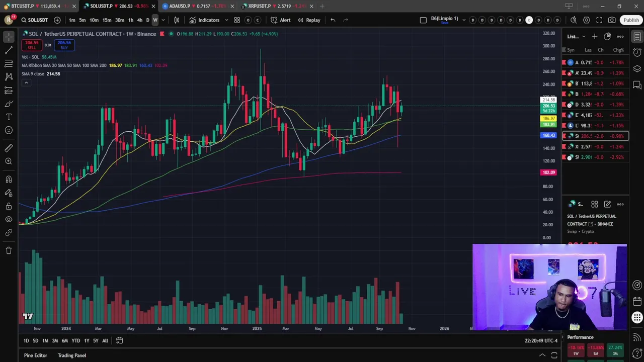This screenshot has height=362, width=644.
Task: Select the text annotation tool
Action: tap(9, 117)
